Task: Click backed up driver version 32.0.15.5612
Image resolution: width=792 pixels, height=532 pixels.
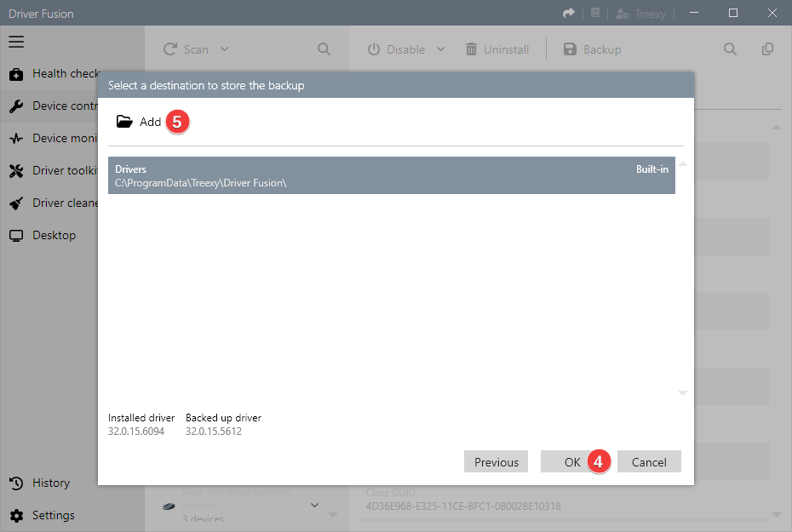Action: pyautogui.click(x=213, y=432)
